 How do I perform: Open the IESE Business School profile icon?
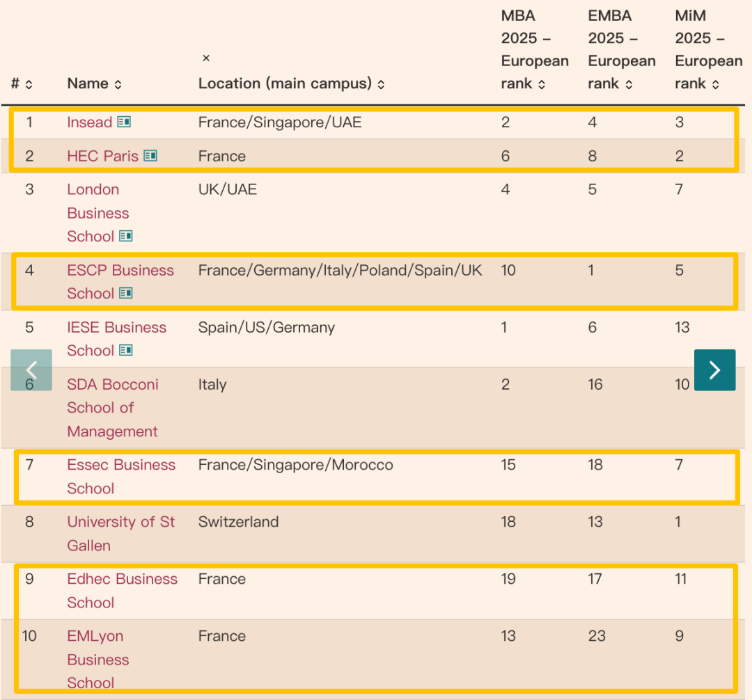(125, 351)
